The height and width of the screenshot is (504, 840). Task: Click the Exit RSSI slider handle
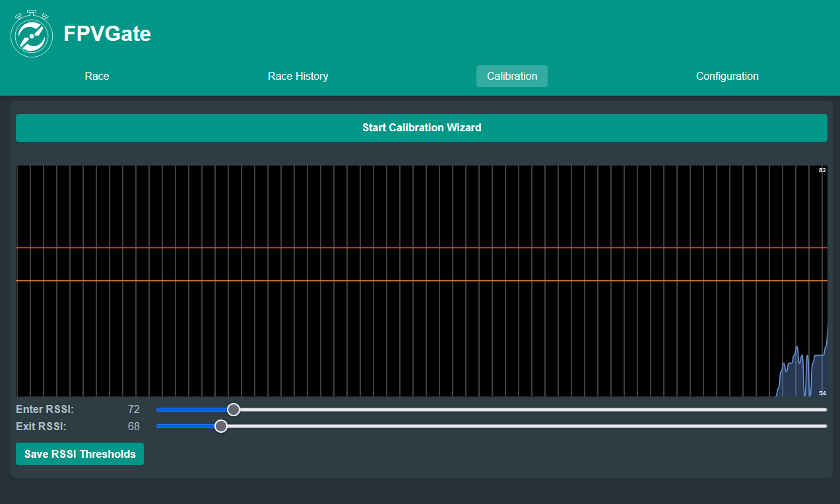click(x=221, y=426)
